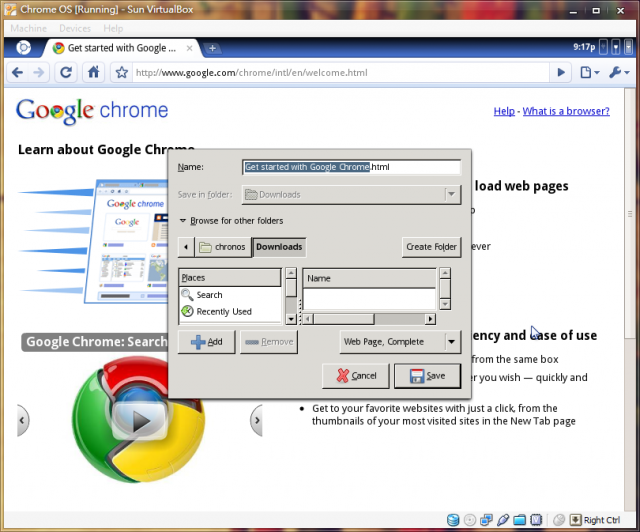Open Web Page, Complete type dropdown
Viewport: 640px width, 532px height.
click(x=400, y=342)
